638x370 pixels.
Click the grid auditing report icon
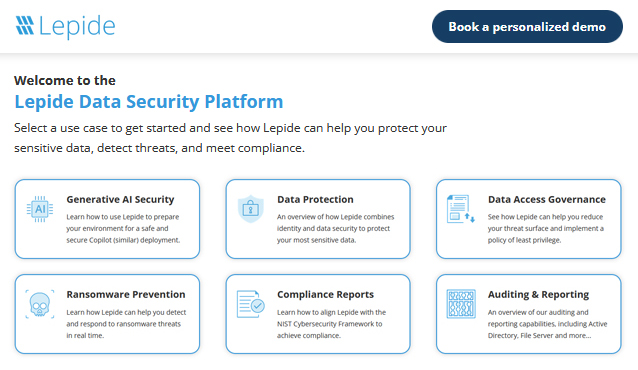pyautogui.click(x=461, y=304)
